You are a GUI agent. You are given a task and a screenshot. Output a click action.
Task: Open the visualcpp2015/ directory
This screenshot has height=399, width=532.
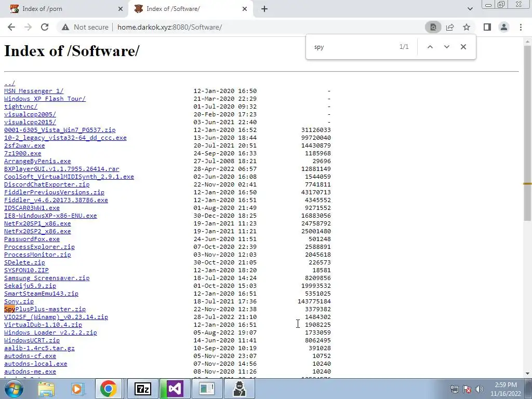pos(30,122)
